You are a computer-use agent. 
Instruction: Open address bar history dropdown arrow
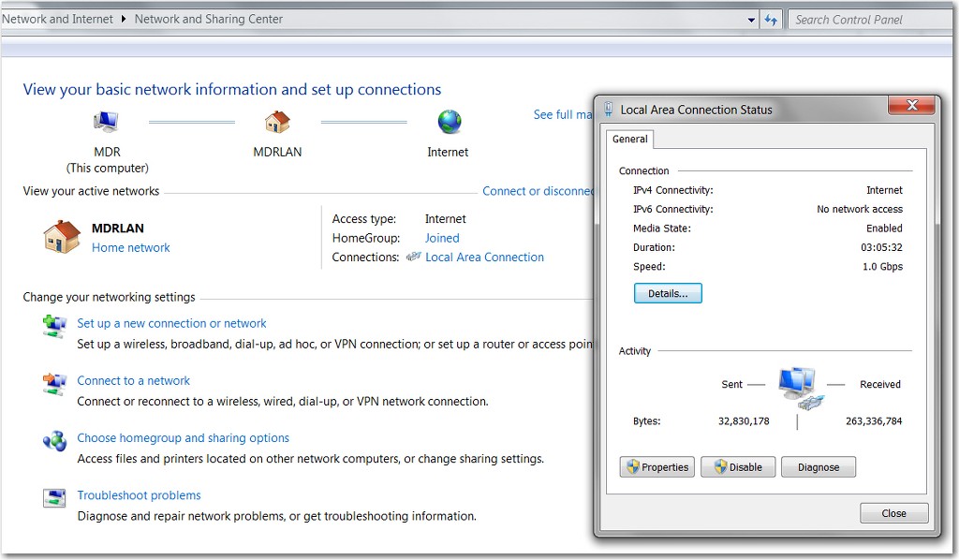click(x=751, y=21)
